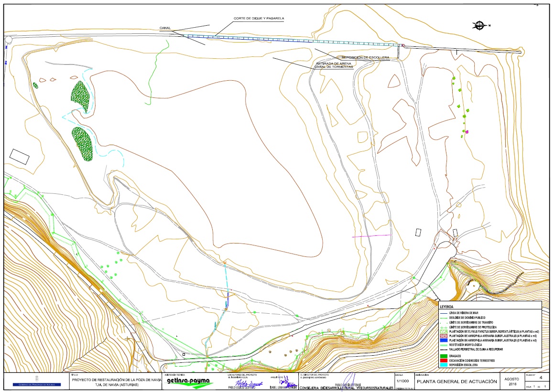Click the cyan REPOSICIÓN ESCOLLERA legend swatch
The height and width of the screenshot is (392, 554).
click(x=444, y=365)
